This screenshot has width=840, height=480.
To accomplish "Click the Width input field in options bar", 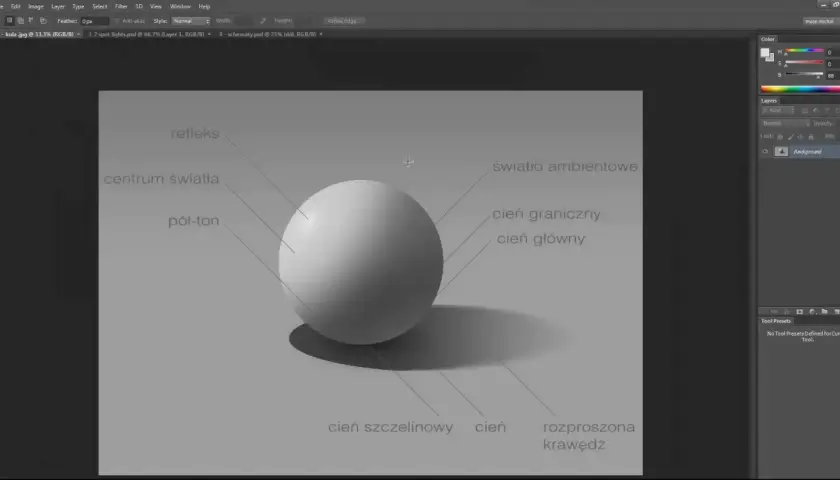I will (x=243, y=21).
